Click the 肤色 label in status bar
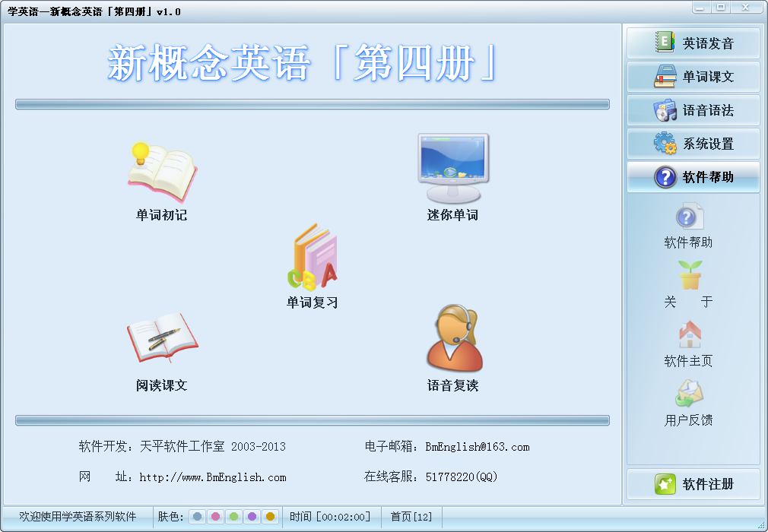Image resolution: width=768 pixels, height=532 pixels. click(x=170, y=517)
